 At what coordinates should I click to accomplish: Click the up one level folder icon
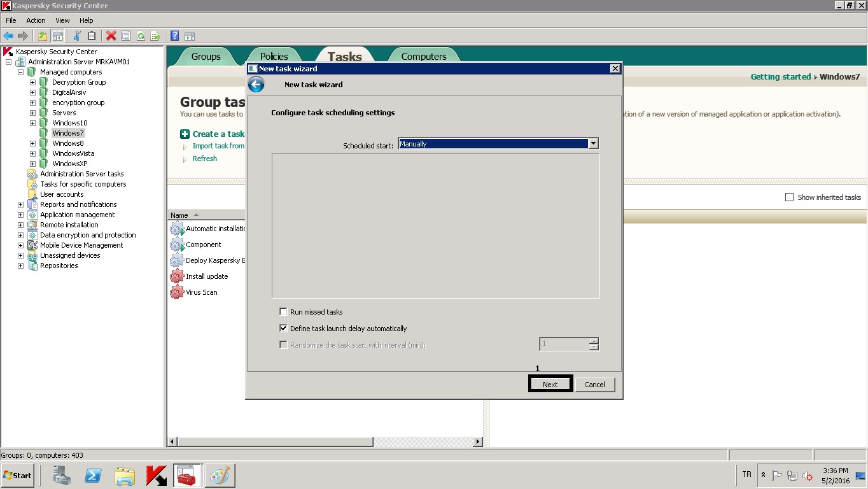coord(42,36)
